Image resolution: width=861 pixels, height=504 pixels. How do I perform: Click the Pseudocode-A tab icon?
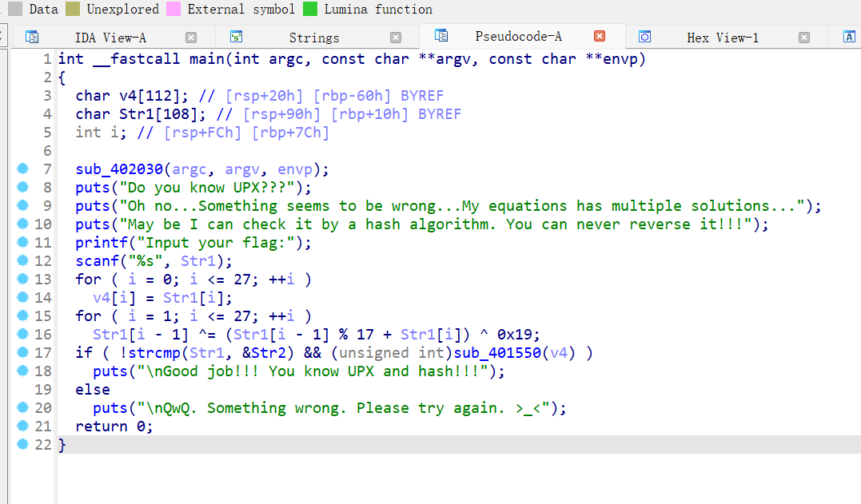(441, 36)
